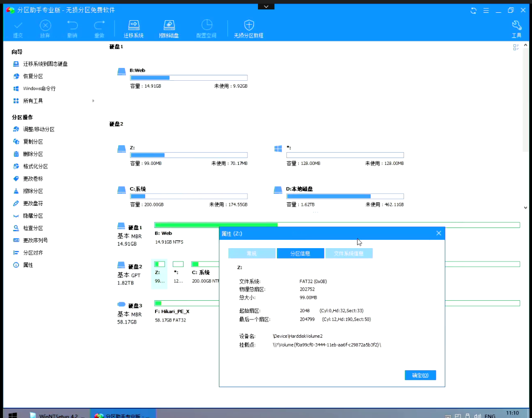The width and height of the screenshot is (532, 418).
Task: Click 检查分区 in the left panel
Action: [33, 228]
